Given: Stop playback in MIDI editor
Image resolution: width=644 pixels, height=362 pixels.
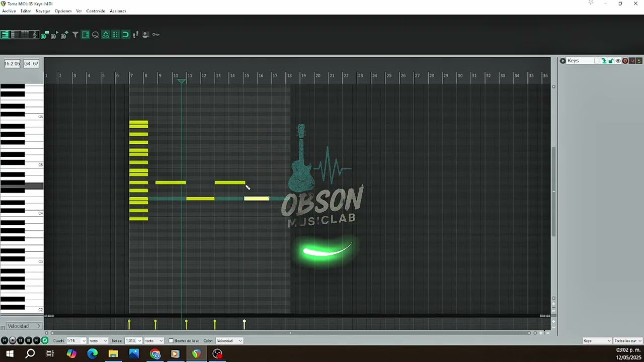Looking at the screenshot, I should (x=29, y=340).
